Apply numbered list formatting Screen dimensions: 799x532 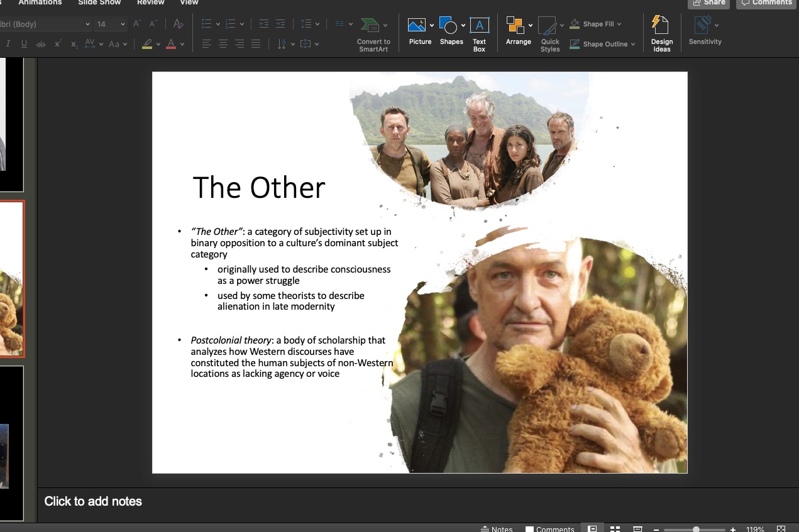230,24
